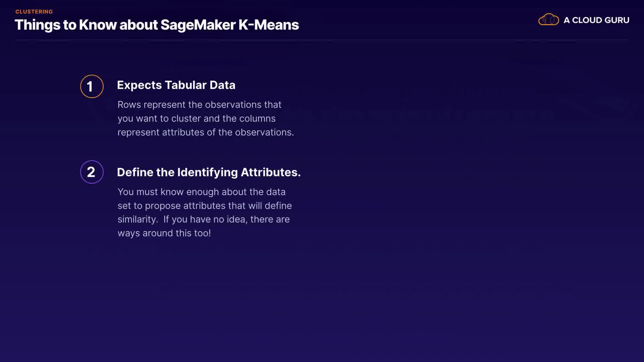The height and width of the screenshot is (362, 644).
Task: Click the orange CLUSTERING section label
Action: [x=34, y=12]
